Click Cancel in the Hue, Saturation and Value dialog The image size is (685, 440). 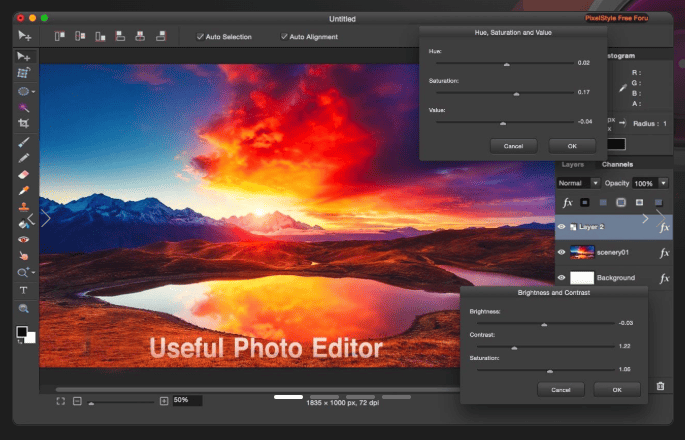coord(513,146)
